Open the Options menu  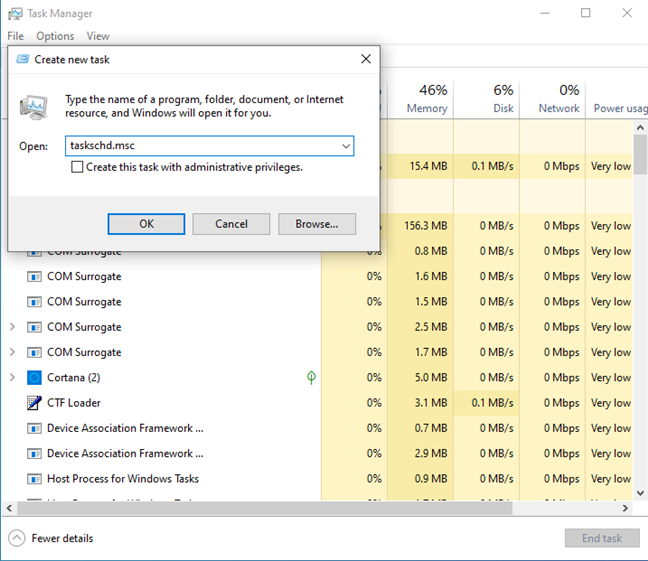coord(55,36)
